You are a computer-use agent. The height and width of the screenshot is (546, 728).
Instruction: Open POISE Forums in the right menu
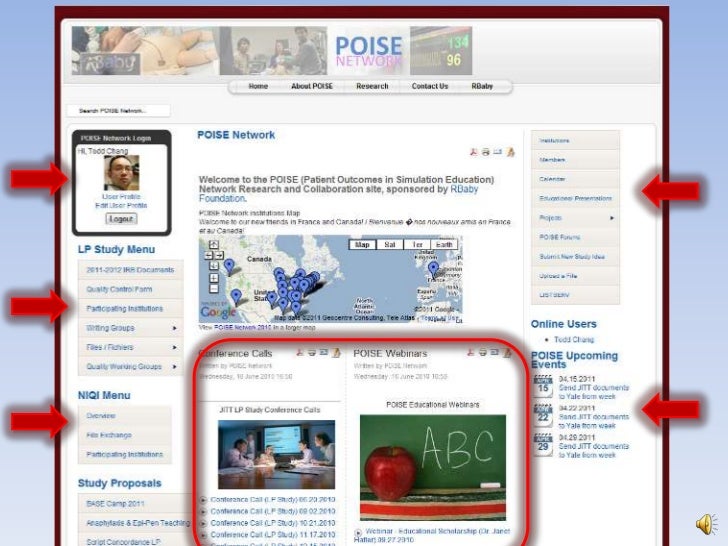(575, 237)
